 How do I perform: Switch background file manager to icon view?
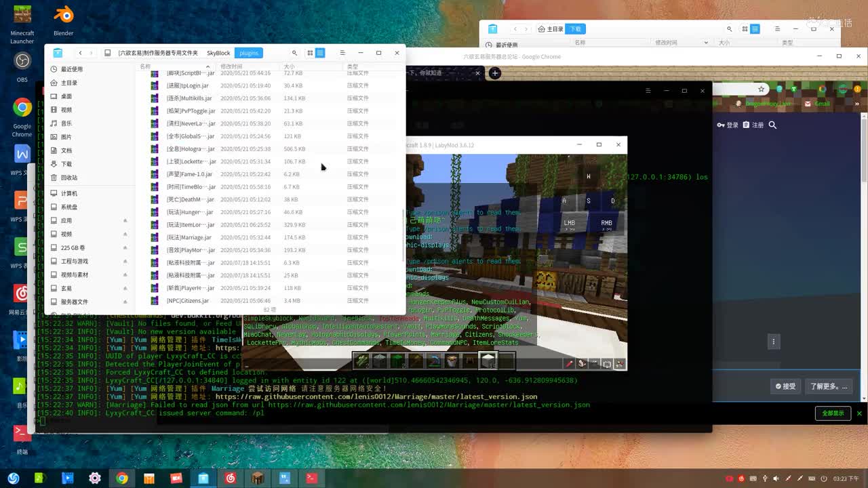[745, 29]
